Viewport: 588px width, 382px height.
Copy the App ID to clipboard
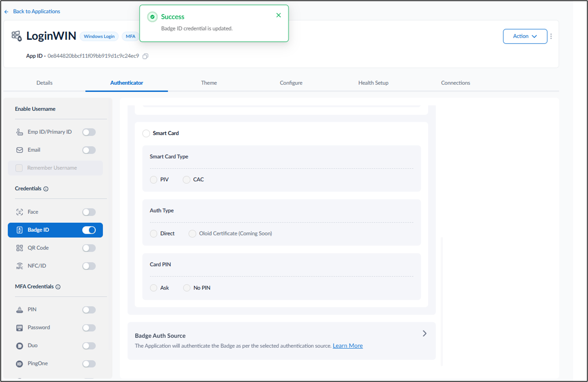(x=145, y=56)
